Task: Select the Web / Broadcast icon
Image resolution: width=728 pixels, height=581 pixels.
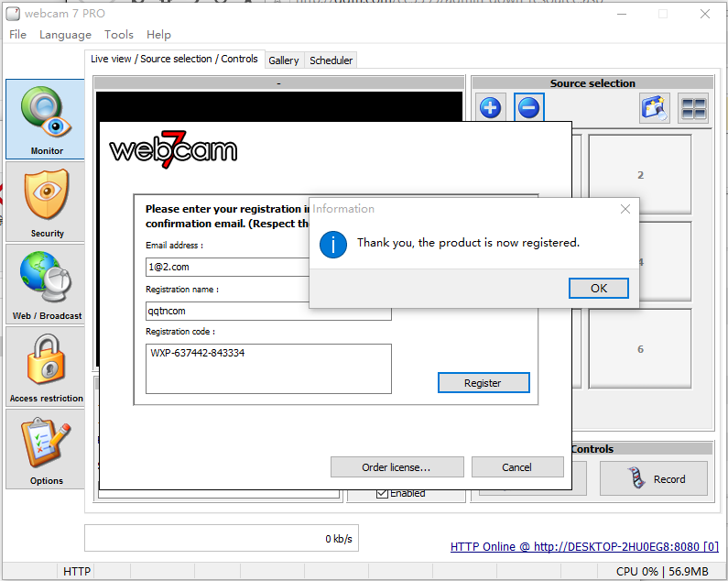Action: (x=46, y=284)
